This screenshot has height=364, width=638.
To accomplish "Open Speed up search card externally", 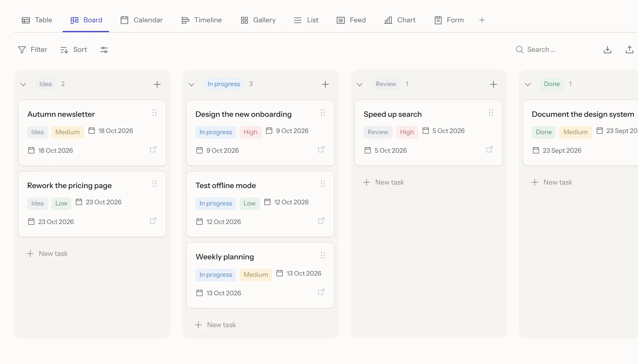I will (x=490, y=149).
